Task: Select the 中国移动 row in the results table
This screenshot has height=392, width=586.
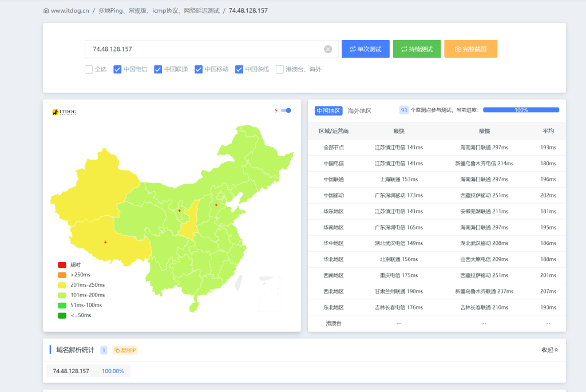Action: tap(437, 196)
